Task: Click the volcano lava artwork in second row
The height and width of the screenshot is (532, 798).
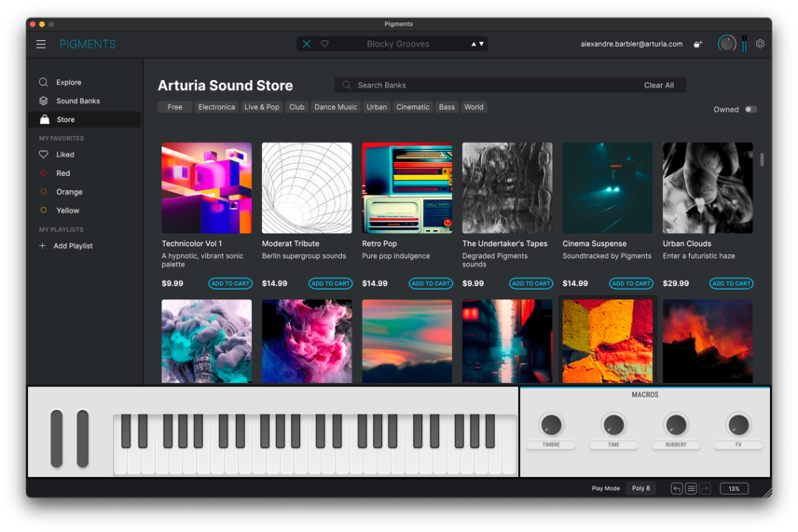Action: pos(708,341)
